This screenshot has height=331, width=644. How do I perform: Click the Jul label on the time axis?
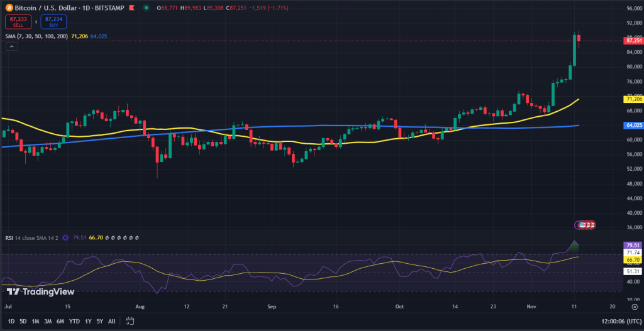pos(7,307)
